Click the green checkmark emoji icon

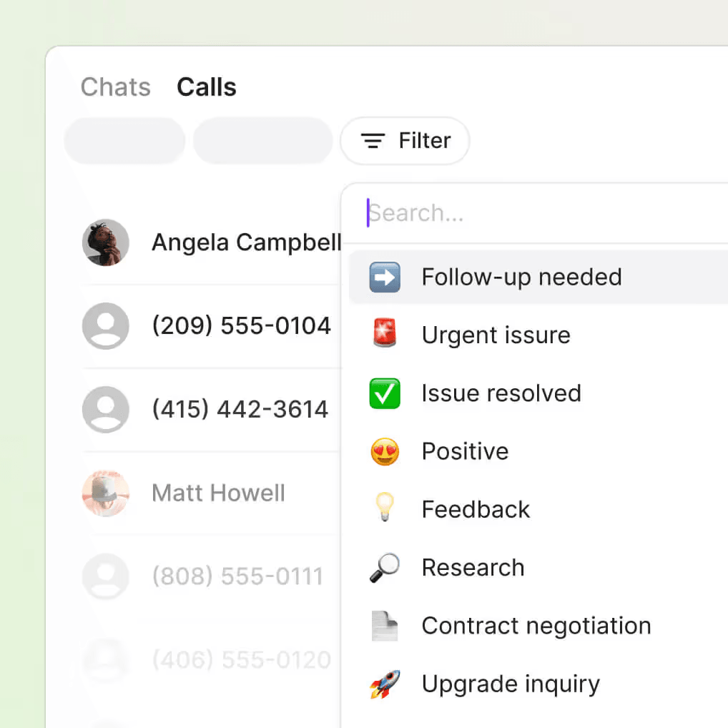385,393
